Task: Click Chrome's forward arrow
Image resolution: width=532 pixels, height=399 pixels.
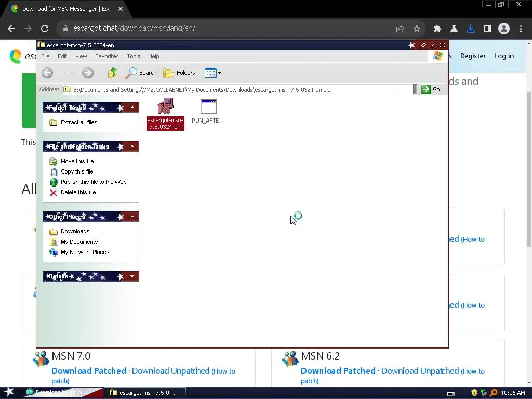Action: coord(28,29)
